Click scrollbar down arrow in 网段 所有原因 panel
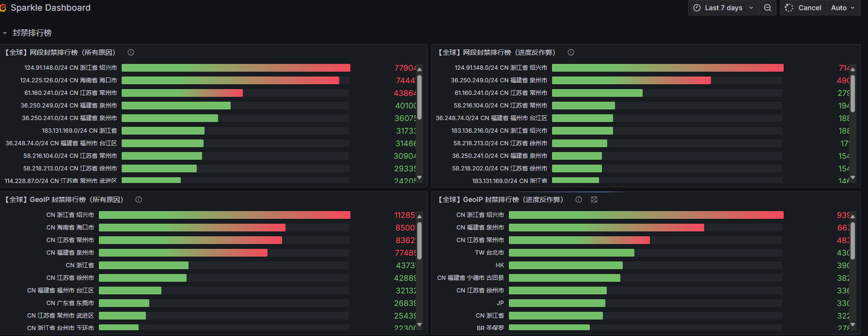Viewport: 868px width, 336px height. [420, 178]
